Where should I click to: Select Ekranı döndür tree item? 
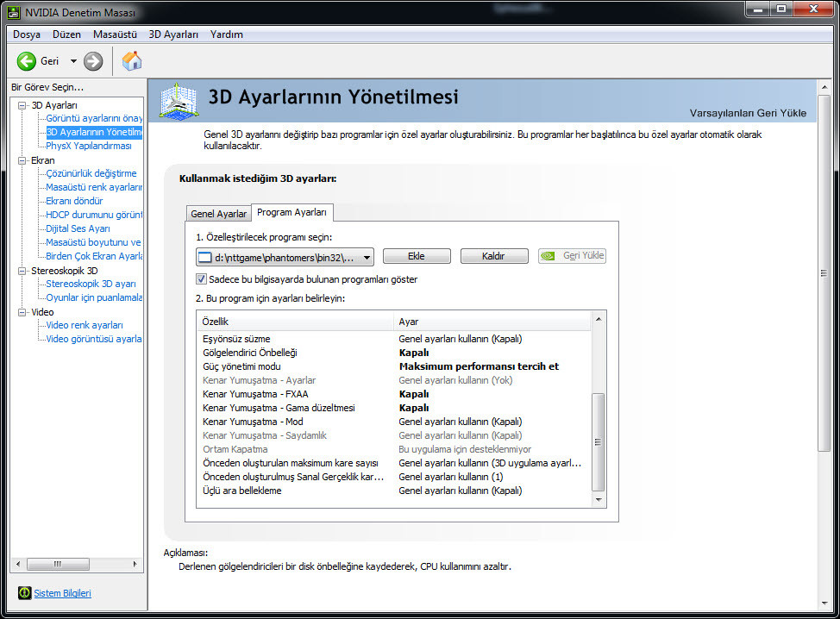(74, 201)
